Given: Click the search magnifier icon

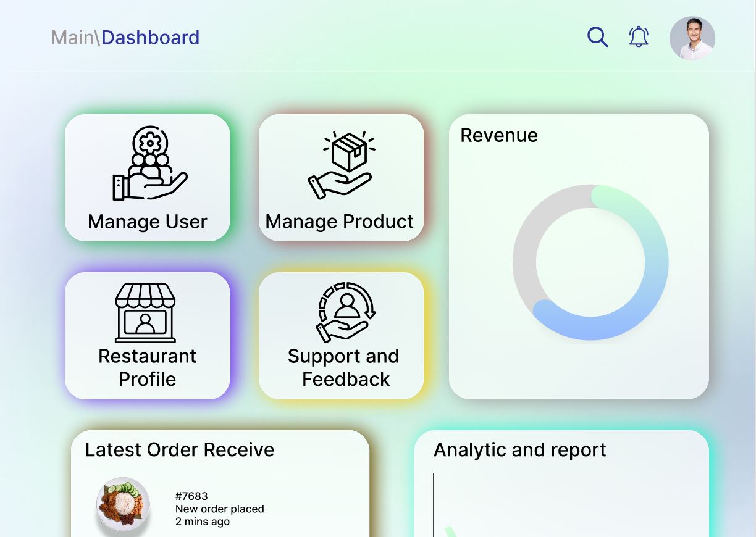Looking at the screenshot, I should (597, 37).
